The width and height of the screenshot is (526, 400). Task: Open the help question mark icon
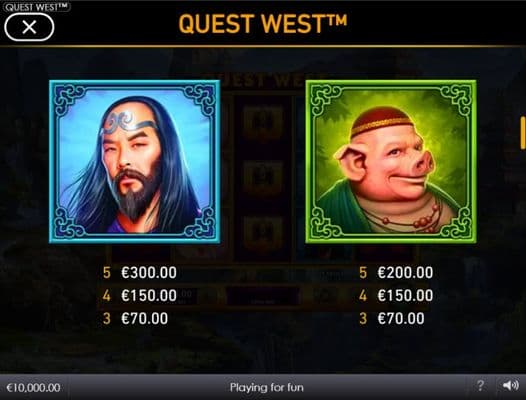(x=480, y=386)
